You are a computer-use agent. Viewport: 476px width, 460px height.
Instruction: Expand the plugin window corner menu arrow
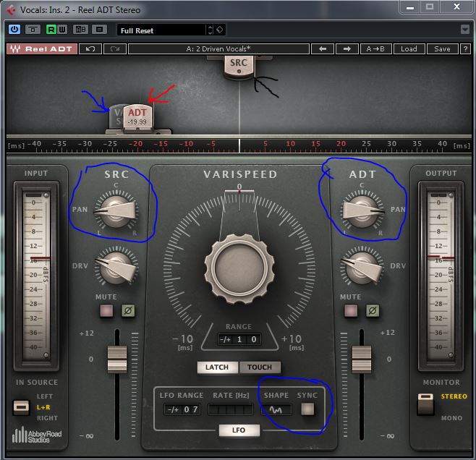(x=464, y=30)
